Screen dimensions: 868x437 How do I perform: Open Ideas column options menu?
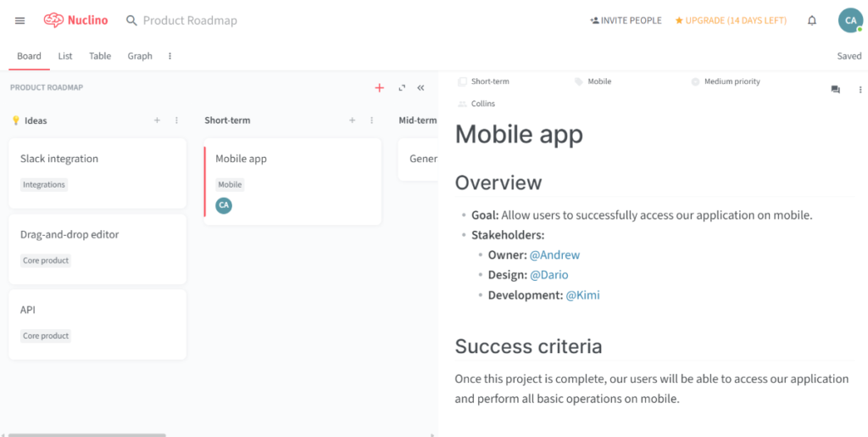coord(176,120)
